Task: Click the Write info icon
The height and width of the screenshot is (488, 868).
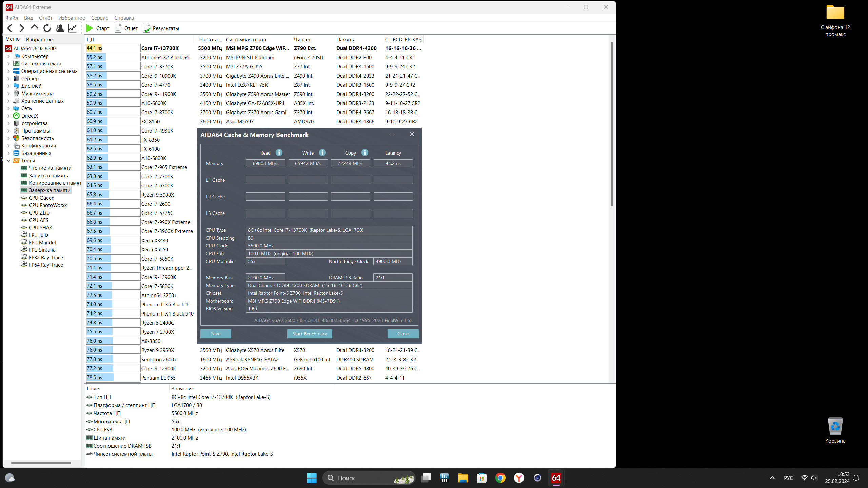Action: coord(322,152)
